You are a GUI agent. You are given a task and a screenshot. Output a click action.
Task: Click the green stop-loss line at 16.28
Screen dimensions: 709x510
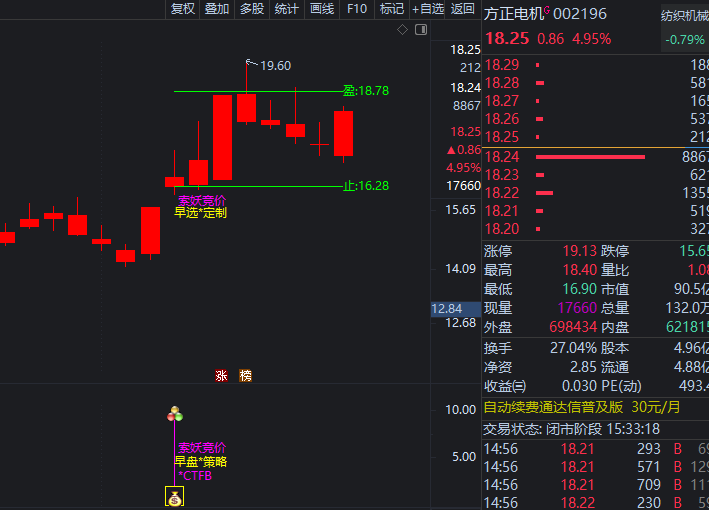[x=260, y=186]
